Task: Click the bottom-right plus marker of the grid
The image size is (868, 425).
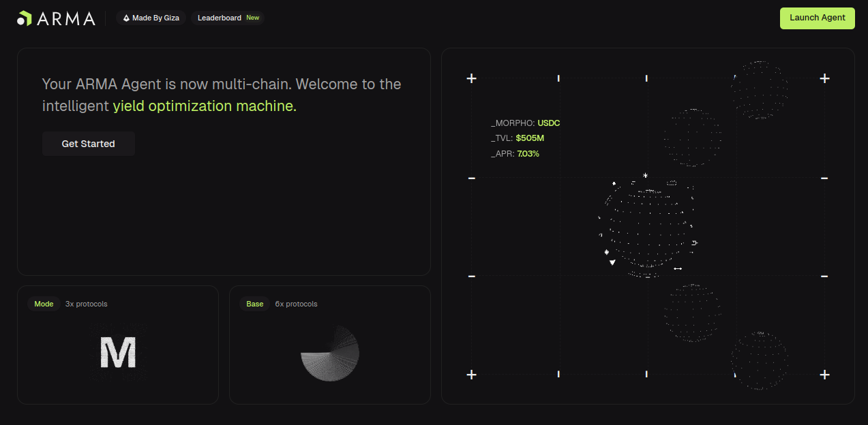Action: tap(824, 375)
